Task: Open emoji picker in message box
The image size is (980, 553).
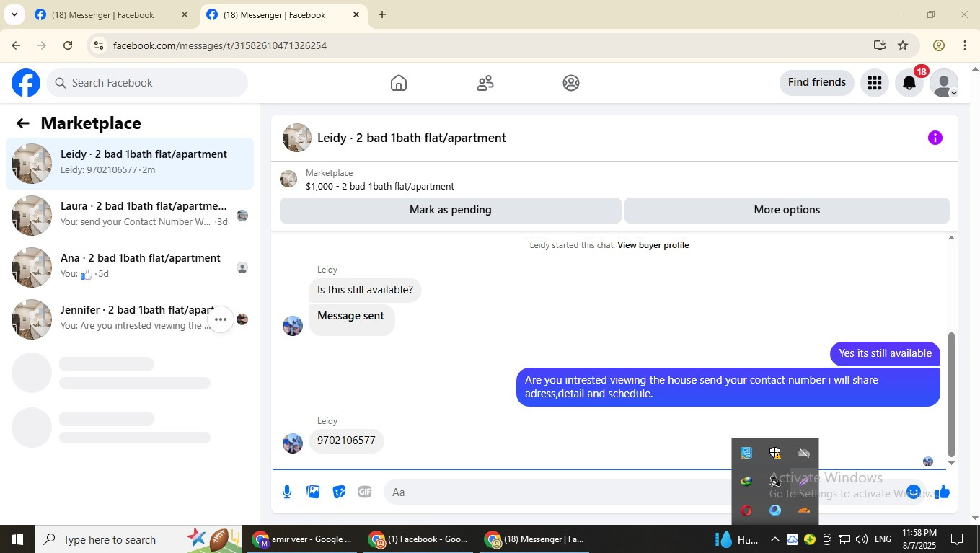Action: click(914, 492)
